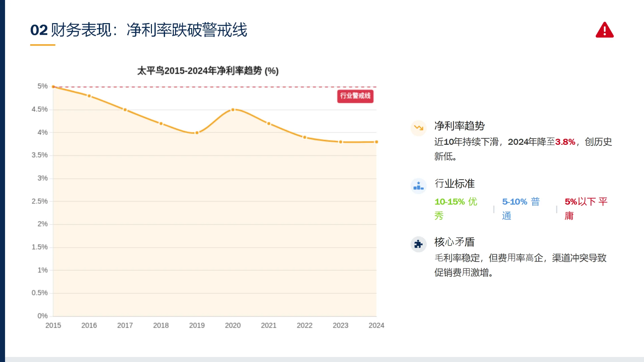Click the chart title 太平鸟2015-2024年净利率趋势
Screen dimensions: 644x362
point(208,71)
